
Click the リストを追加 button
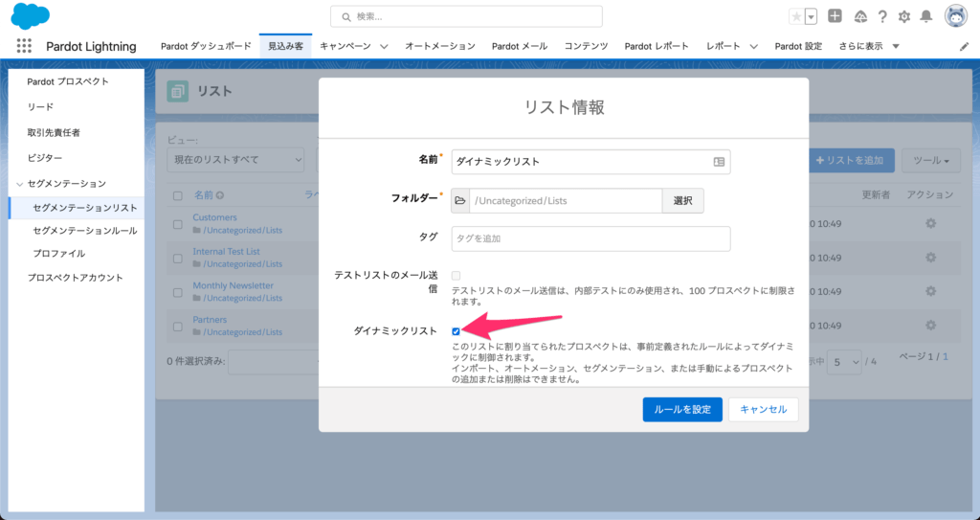pyautogui.click(x=850, y=160)
